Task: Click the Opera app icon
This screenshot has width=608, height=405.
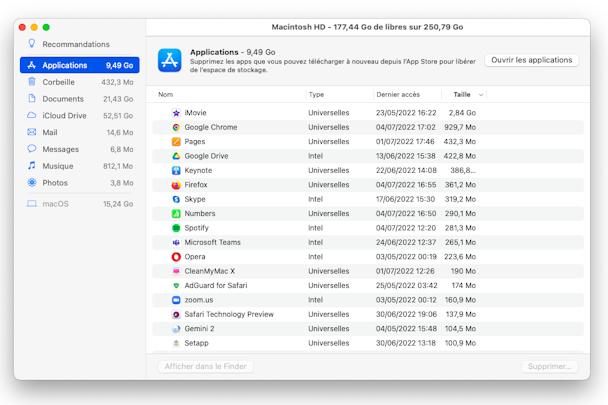Action: click(176, 257)
